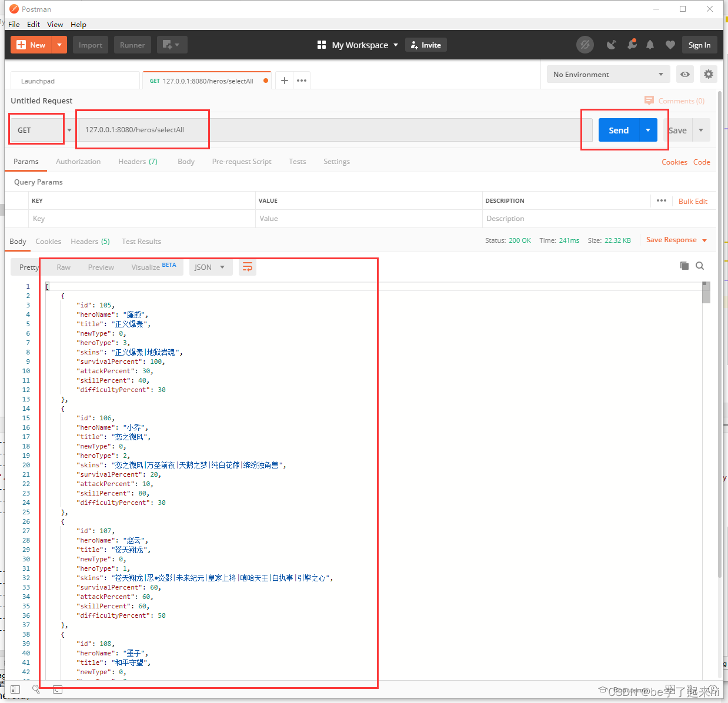This screenshot has width=728, height=703.
Task: Click the Runner button
Action: coord(132,45)
